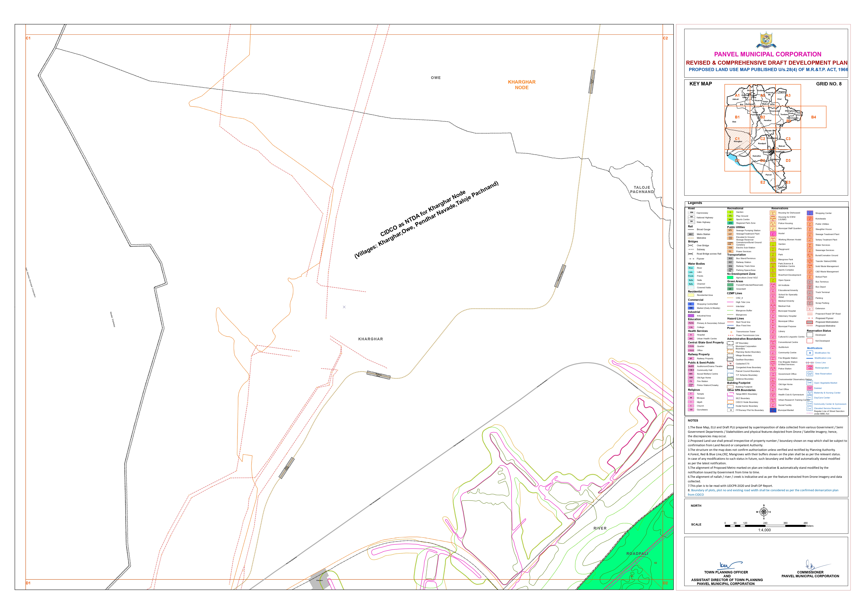The image size is (868, 614).
Task: Click the PS/SS Primary & Secondary School icon
Action: 691,323
